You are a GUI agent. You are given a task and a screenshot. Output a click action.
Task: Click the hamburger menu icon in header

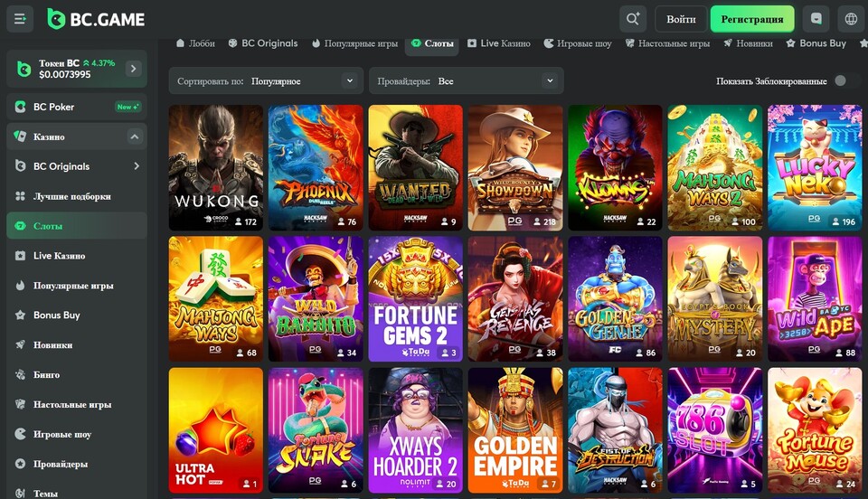[x=20, y=18]
